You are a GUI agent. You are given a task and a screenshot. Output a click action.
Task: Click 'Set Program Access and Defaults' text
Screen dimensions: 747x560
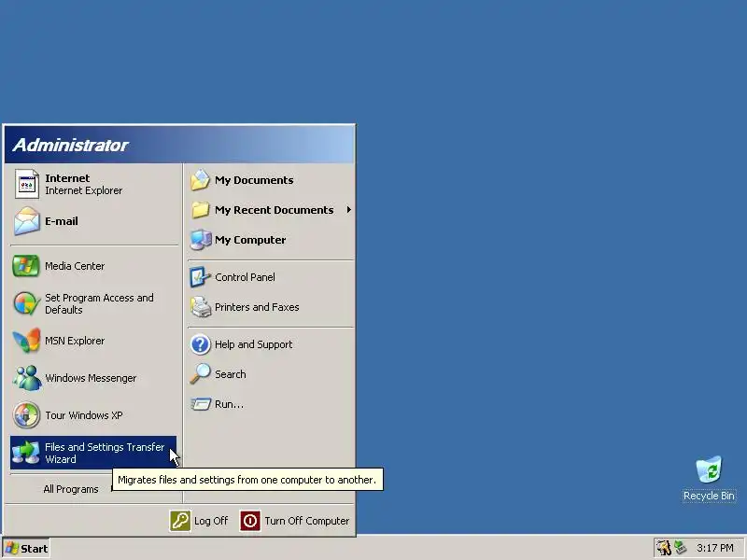pos(99,304)
